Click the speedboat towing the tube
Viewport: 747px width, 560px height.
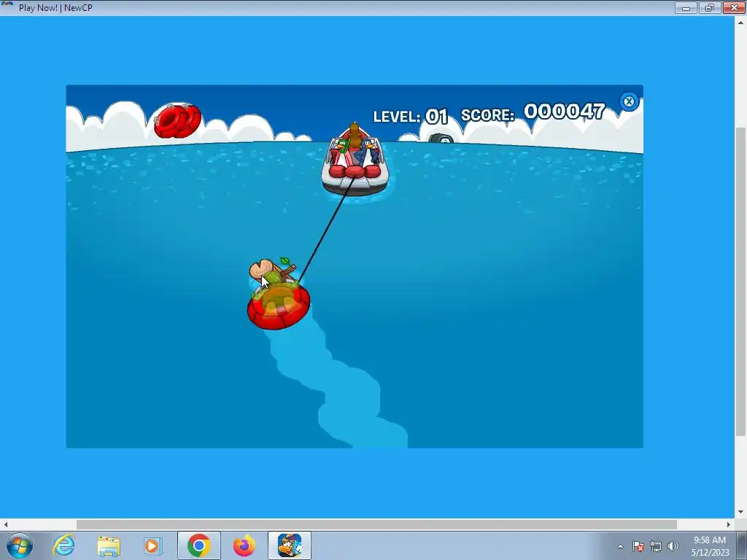[355, 160]
